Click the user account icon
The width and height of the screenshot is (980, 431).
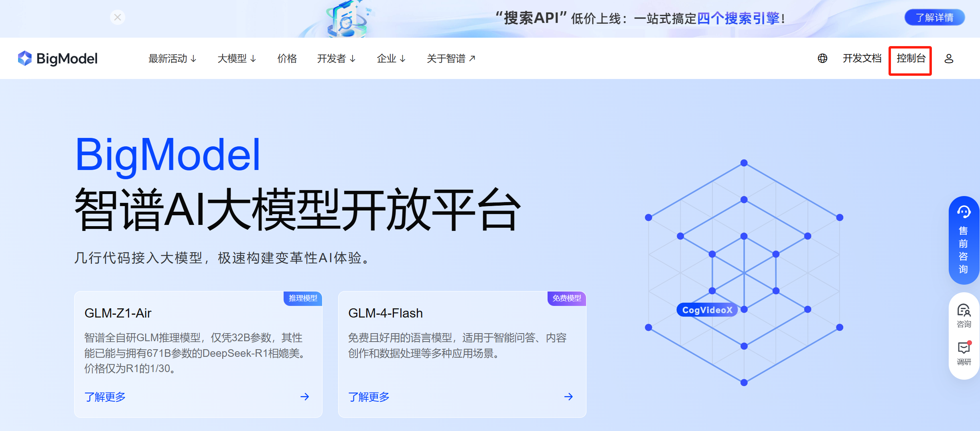pos(949,59)
